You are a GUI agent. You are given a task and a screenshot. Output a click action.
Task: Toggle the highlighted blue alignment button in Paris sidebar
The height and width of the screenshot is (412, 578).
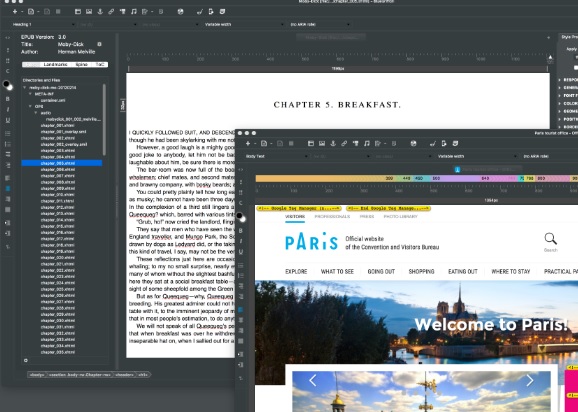(241, 310)
